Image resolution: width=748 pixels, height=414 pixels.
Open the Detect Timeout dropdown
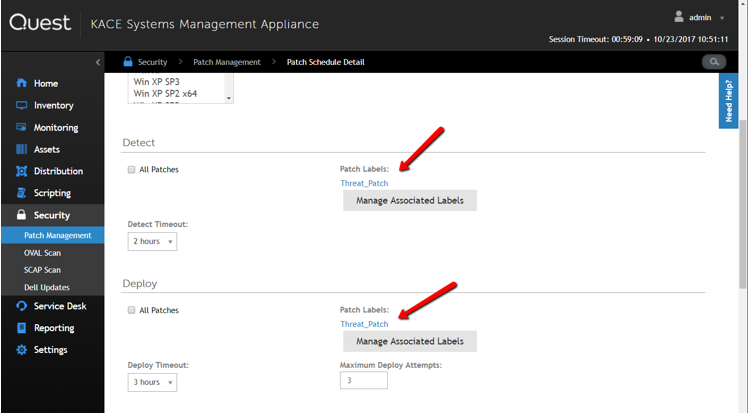coord(152,242)
